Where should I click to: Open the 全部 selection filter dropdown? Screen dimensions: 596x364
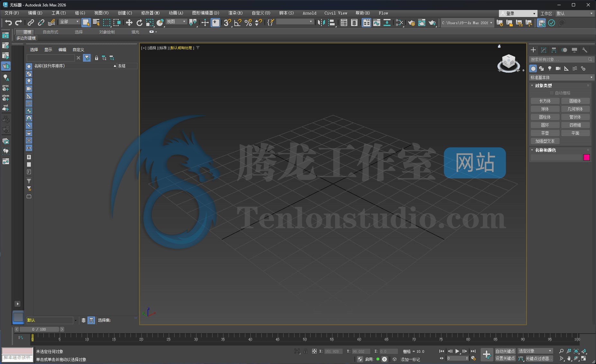pos(69,22)
